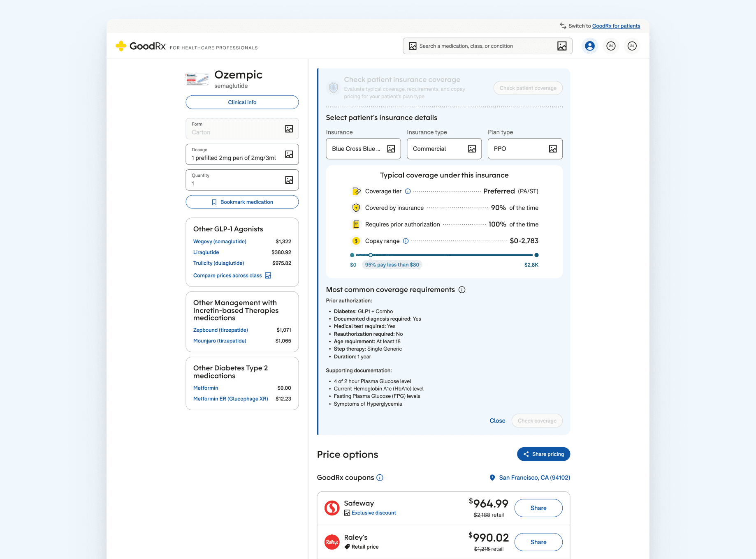Open the Dosage dropdown
The width and height of the screenshot is (756, 559).
click(x=242, y=154)
